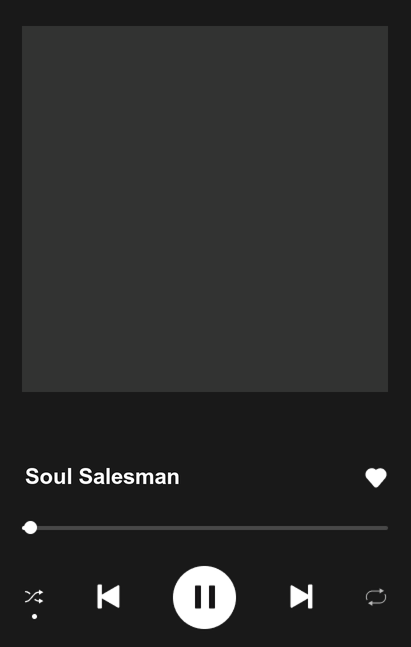
Task: Seek to the middle of the progress bar
Action: (x=205, y=528)
